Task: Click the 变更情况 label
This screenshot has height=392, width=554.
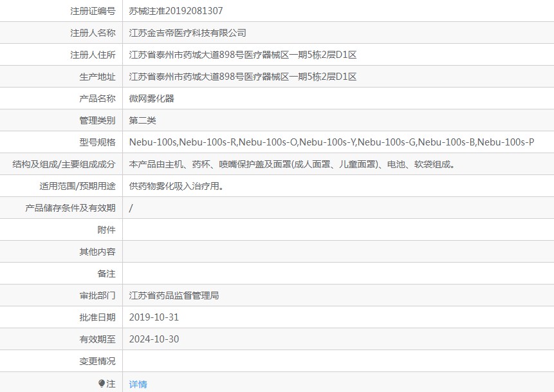Action: point(98,361)
